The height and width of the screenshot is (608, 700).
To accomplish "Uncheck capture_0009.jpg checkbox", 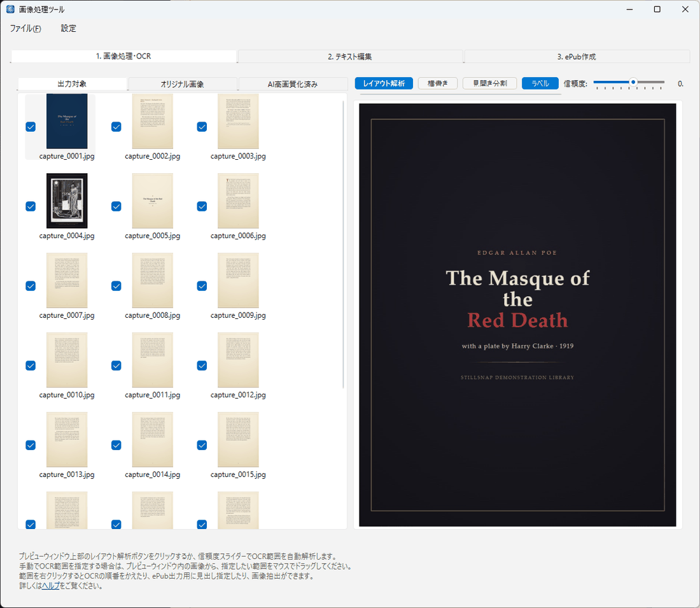I will tap(202, 286).
